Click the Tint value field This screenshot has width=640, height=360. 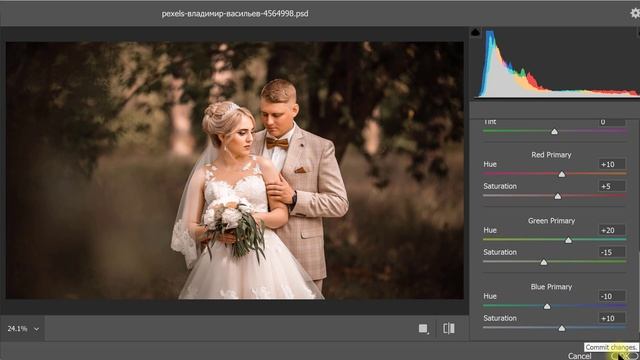tap(612, 122)
